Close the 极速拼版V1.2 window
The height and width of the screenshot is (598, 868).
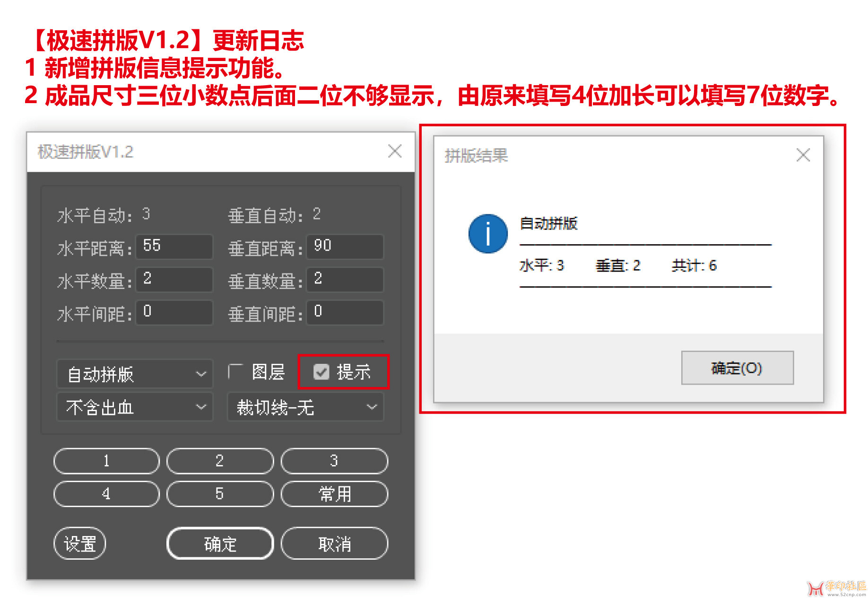395,151
